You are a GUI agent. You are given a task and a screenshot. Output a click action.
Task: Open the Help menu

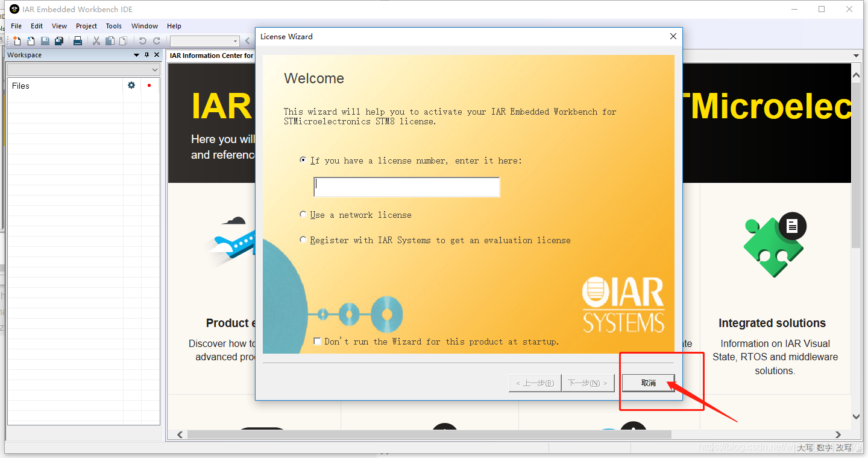(174, 26)
